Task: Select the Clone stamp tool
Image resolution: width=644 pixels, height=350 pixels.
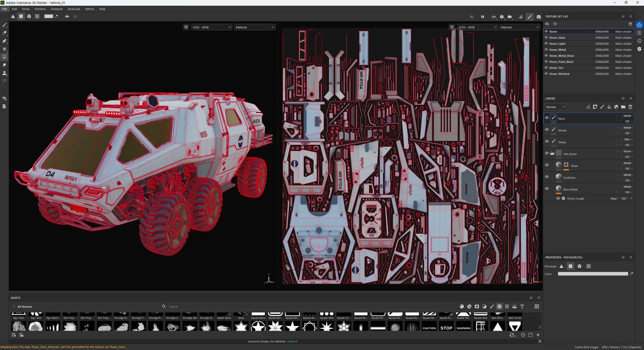Action: coord(4,73)
